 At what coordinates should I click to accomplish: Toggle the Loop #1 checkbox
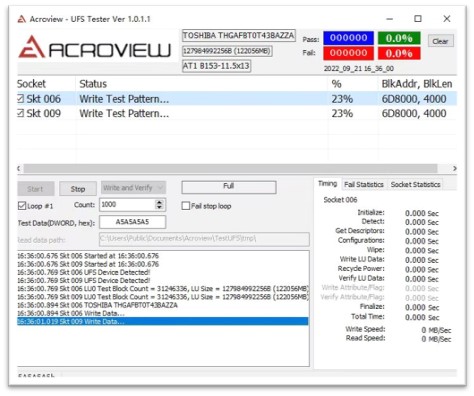[22, 206]
